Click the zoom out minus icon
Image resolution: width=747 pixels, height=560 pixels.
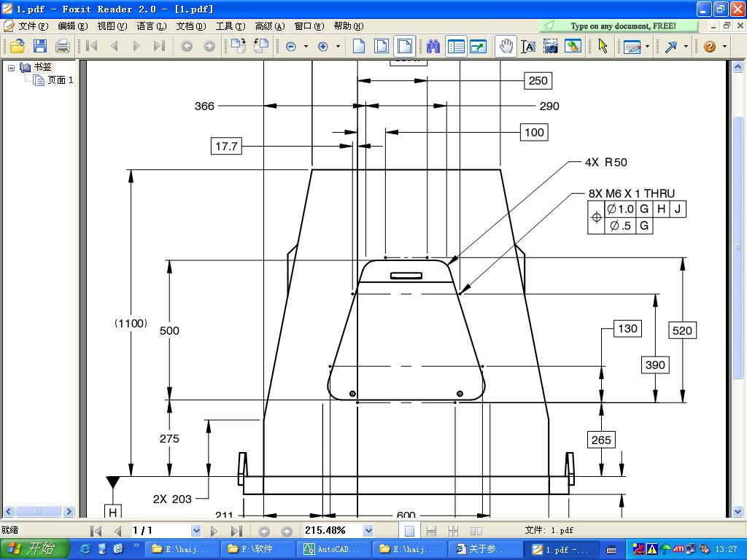coord(291,47)
